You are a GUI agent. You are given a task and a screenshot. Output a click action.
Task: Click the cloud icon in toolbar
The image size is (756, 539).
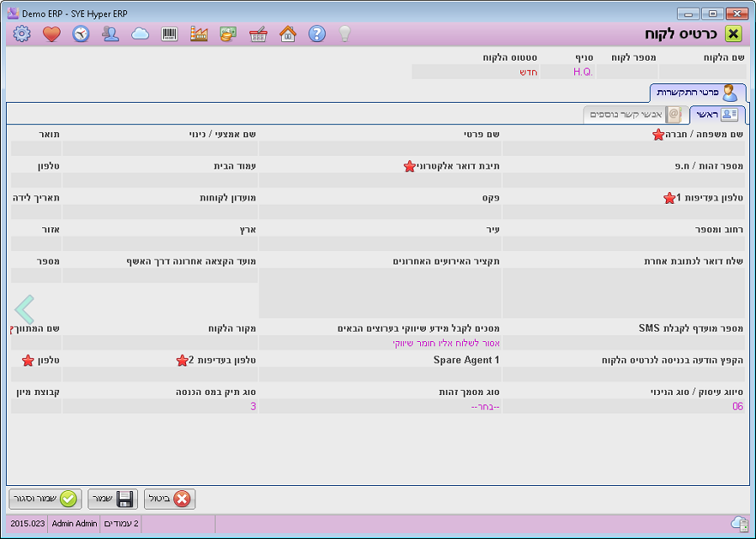tap(140, 34)
